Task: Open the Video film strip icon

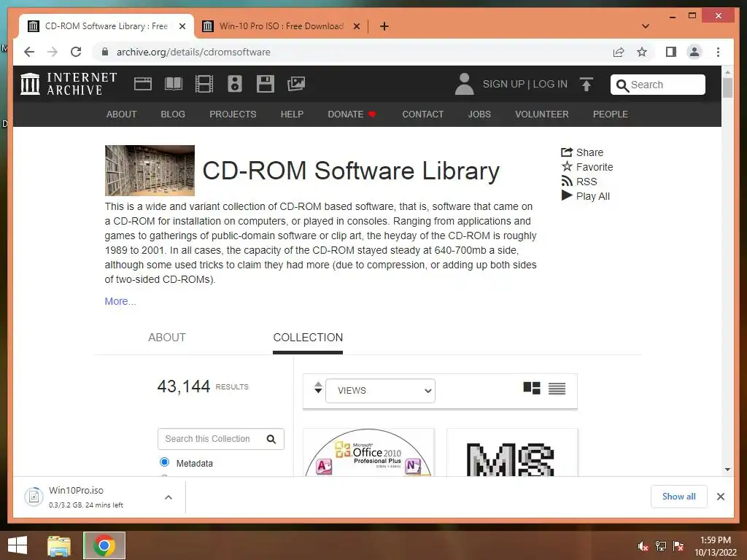Action: (x=204, y=84)
